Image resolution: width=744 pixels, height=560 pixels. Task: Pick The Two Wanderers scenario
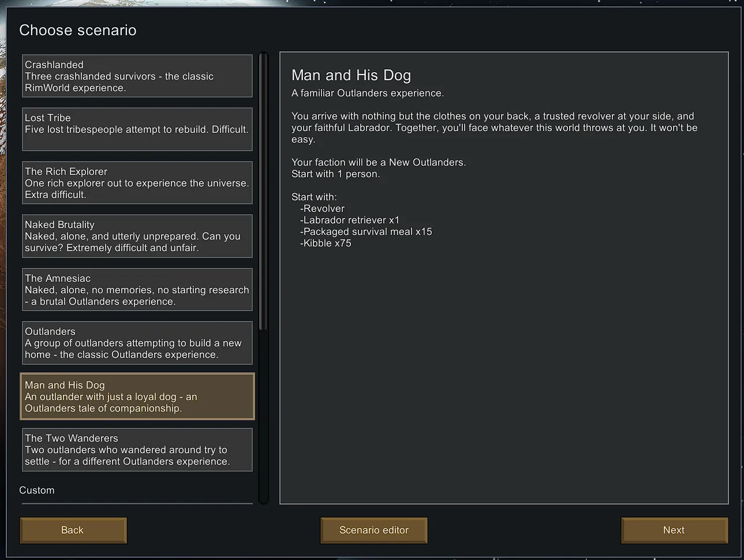(x=137, y=450)
